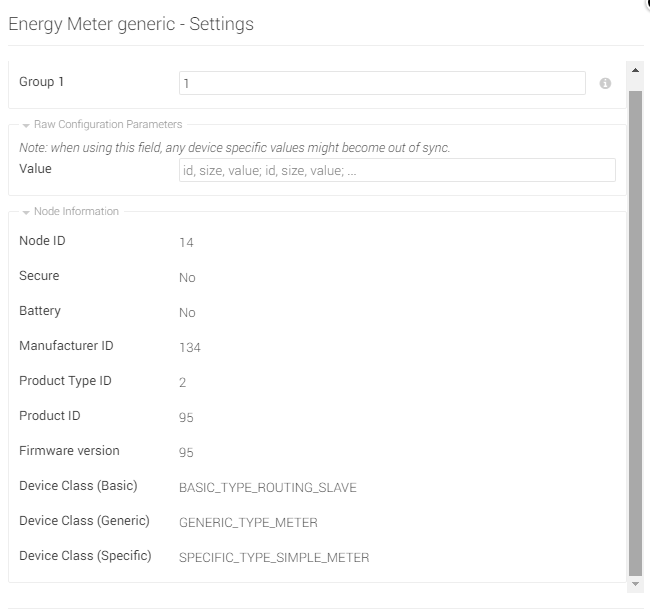The height and width of the screenshot is (611, 650).
Task: Click the Product Type ID value 2
Action: pos(183,382)
